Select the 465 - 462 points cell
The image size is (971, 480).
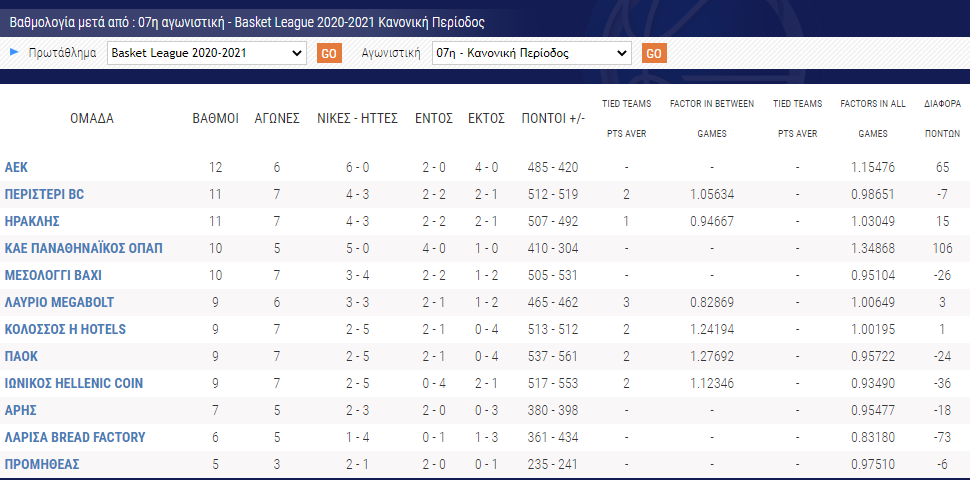(x=553, y=302)
